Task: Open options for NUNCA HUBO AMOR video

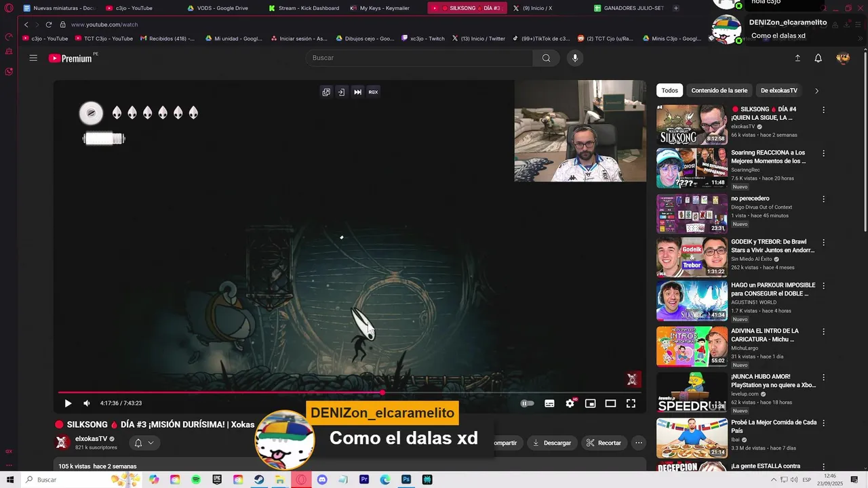Action: click(x=824, y=377)
